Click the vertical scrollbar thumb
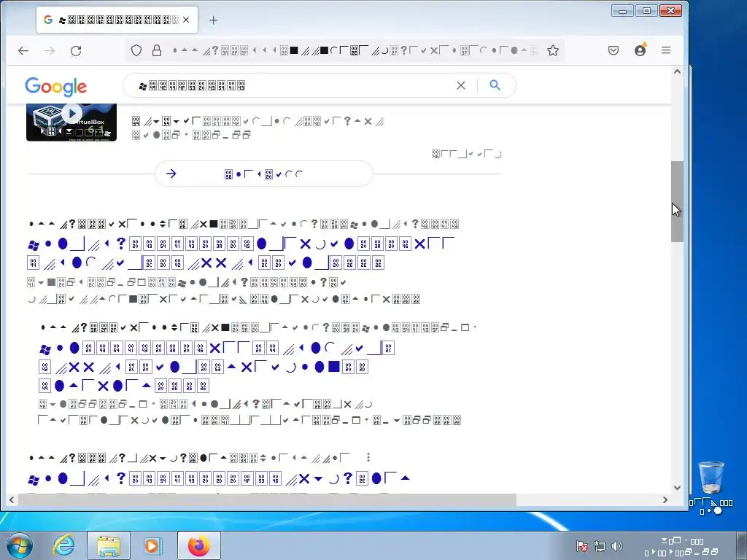 pos(677,201)
